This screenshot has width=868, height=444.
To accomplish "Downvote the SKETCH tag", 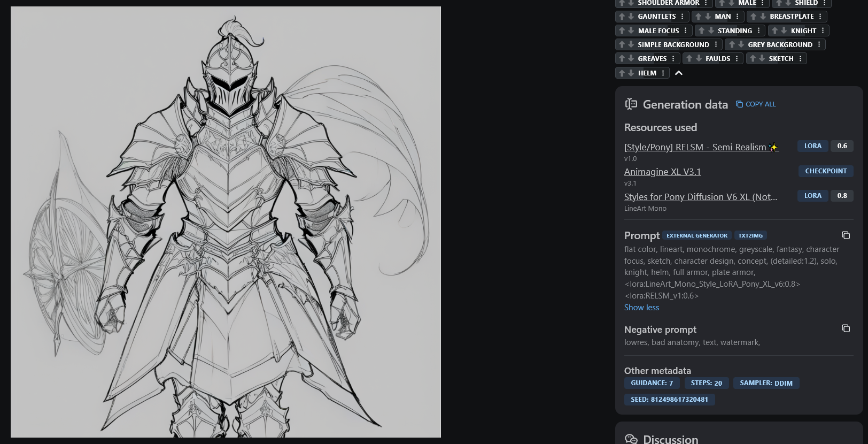I will pyautogui.click(x=762, y=58).
